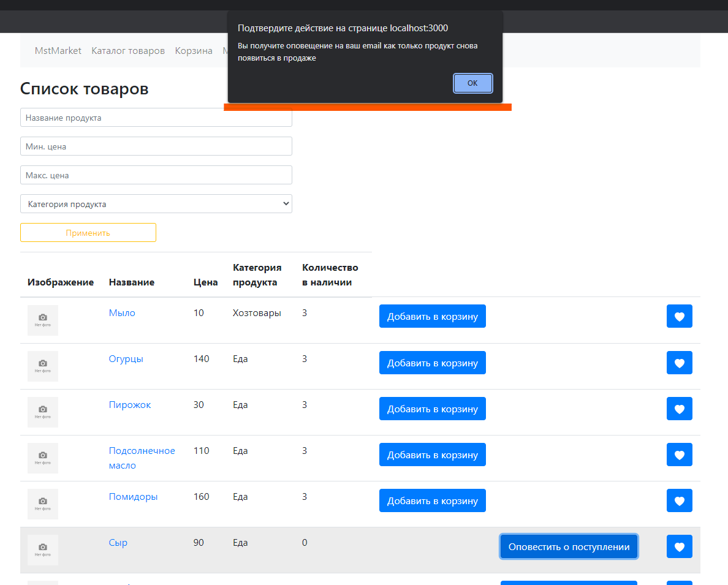Go to Каталог товаров in navbar
This screenshot has height=585, width=728.
click(128, 51)
